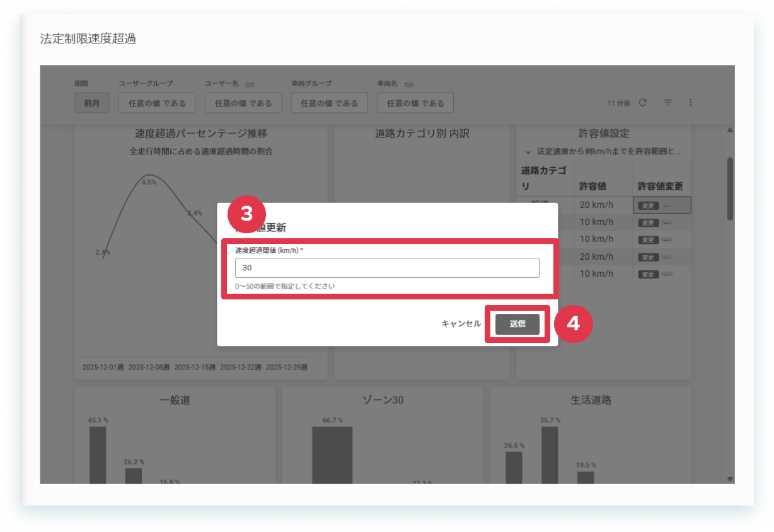The width and height of the screenshot is (774, 532).
Task: Click the 法定制限速度超過 page title
Action: click(x=88, y=39)
